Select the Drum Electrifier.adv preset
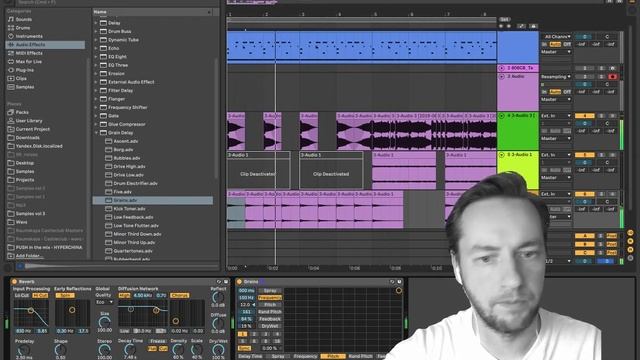 [x=136, y=183]
